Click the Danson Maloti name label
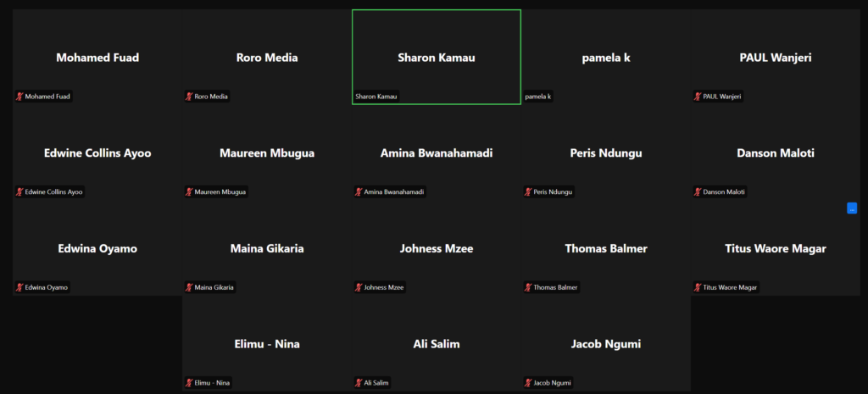The height and width of the screenshot is (394, 868). pyautogui.click(x=724, y=192)
